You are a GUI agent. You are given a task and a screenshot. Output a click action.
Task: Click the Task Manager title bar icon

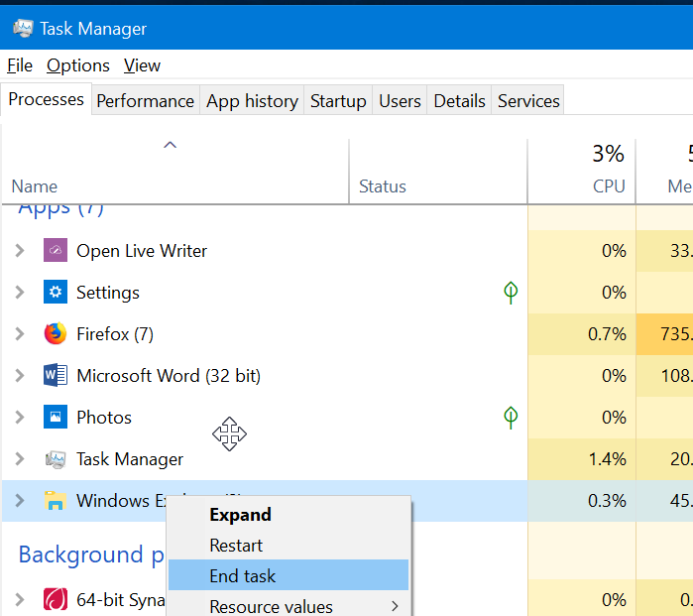coord(23,29)
